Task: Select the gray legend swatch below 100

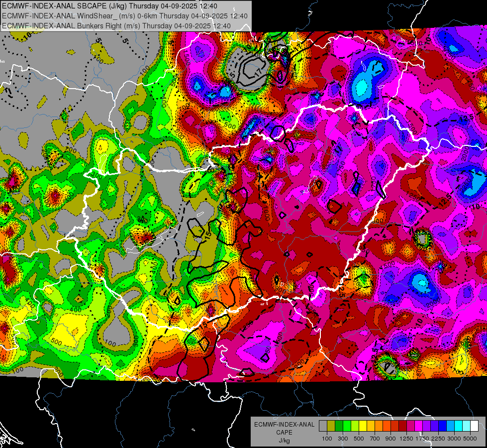Action: point(323,426)
